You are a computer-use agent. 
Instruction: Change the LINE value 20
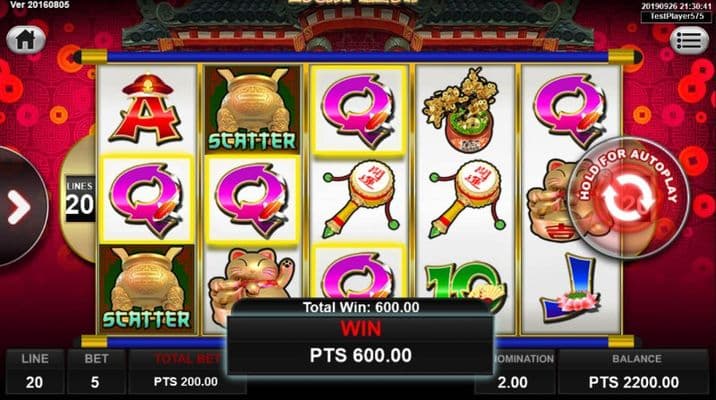click(35, 372)
